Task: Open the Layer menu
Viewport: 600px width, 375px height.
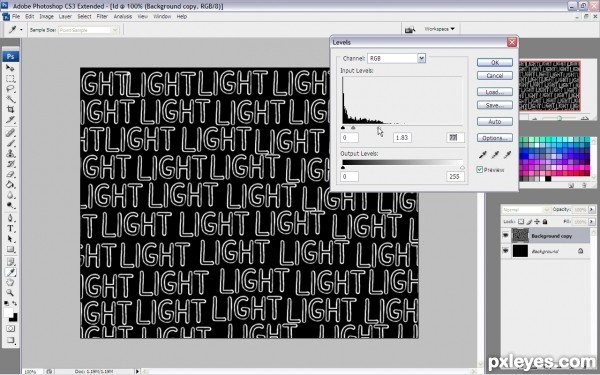Action: pos(65,16)
